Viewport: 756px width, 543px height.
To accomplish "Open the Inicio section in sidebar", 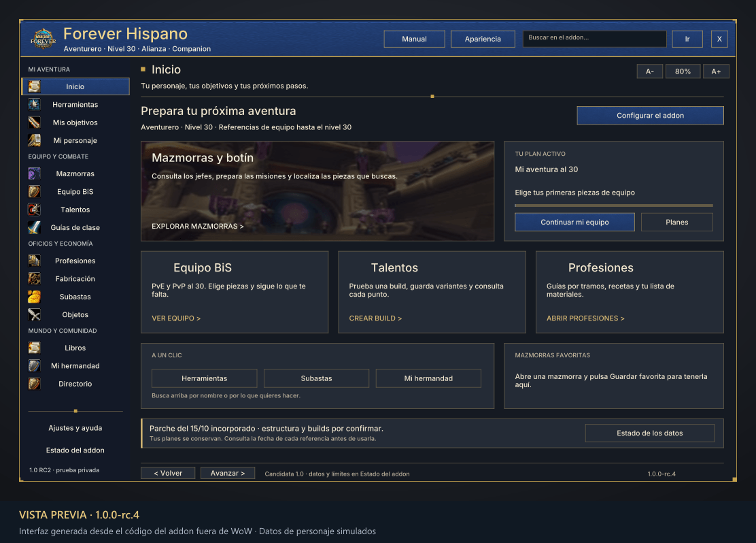I will click(x=75, y=86).
